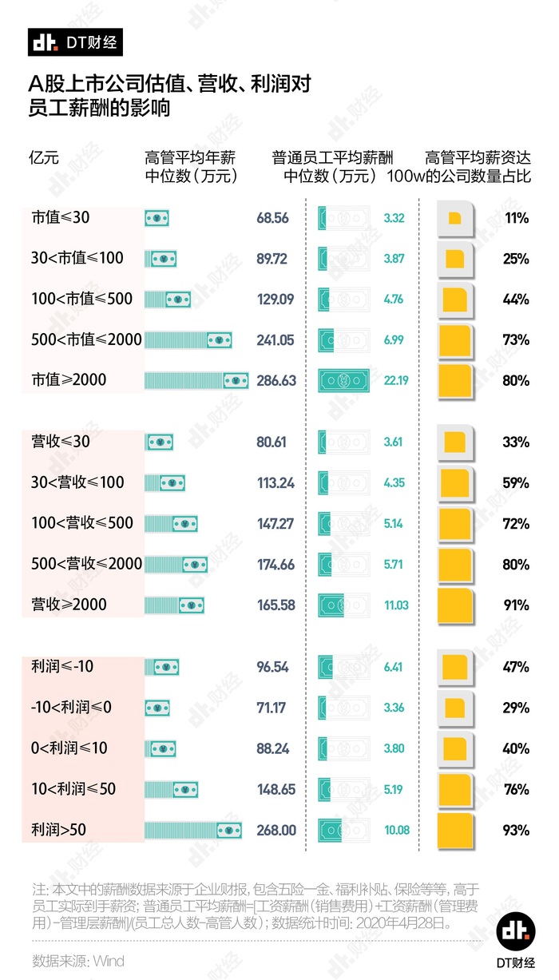Screen dimensions: 559x980
Task: Click the 80% value in the 市值≥2000 row
Action: click(516, 381)
